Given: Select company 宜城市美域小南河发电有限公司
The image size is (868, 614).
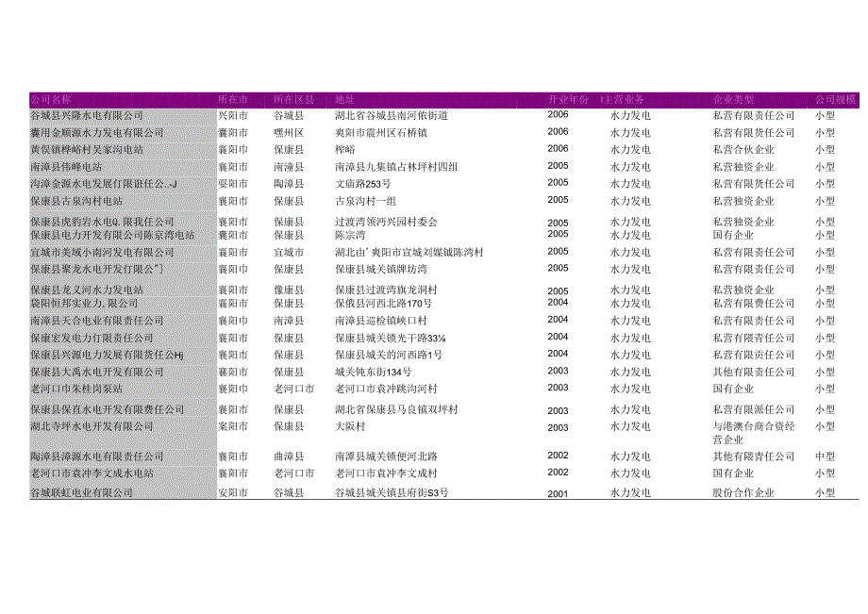Looking at the screenshot, I should 102,252.
